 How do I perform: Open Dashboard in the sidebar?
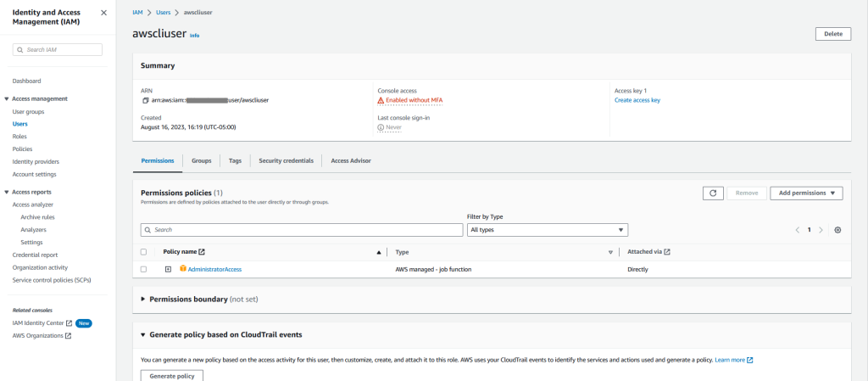[x=26, y=81]
